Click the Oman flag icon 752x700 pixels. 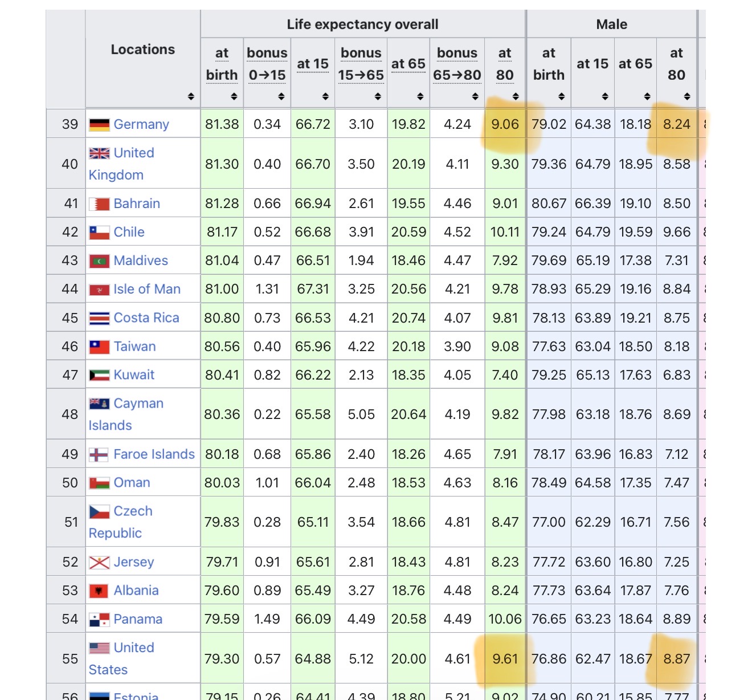[x=99, y=483]
